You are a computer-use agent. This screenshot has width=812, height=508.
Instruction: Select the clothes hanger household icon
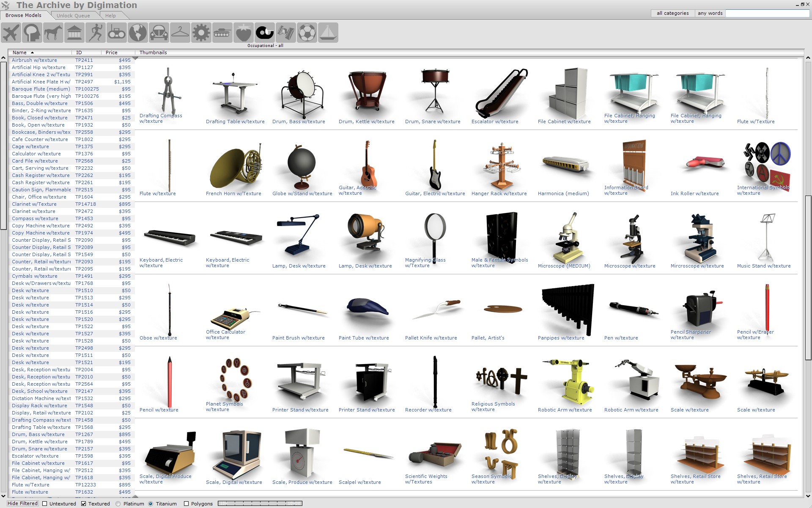(x=180, y=33)
